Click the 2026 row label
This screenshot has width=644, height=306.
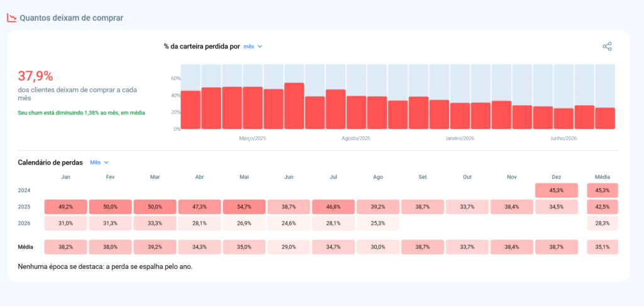[25, 224]
